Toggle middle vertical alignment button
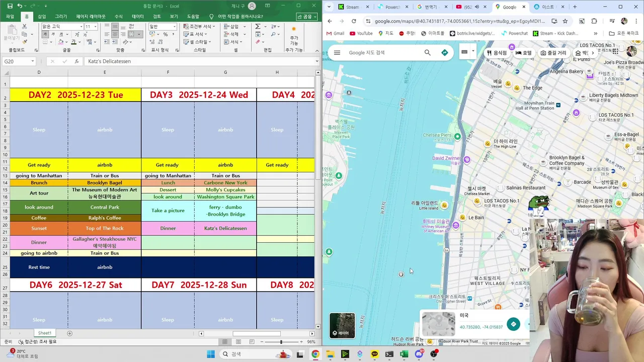644x362 pixels. (115, 27)
